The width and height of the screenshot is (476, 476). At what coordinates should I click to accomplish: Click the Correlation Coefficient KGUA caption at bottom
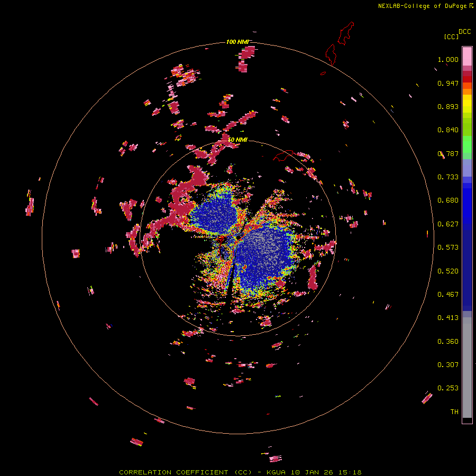(240, 472)
